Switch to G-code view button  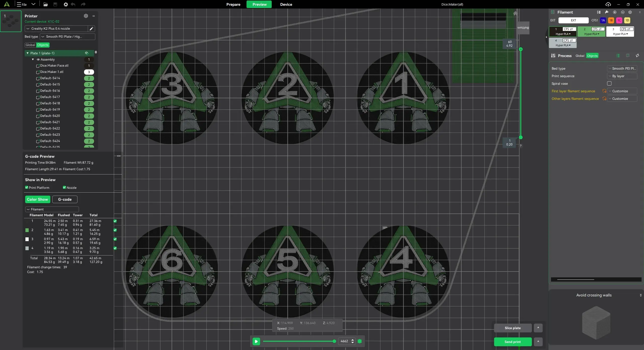[x=65, y=199]
